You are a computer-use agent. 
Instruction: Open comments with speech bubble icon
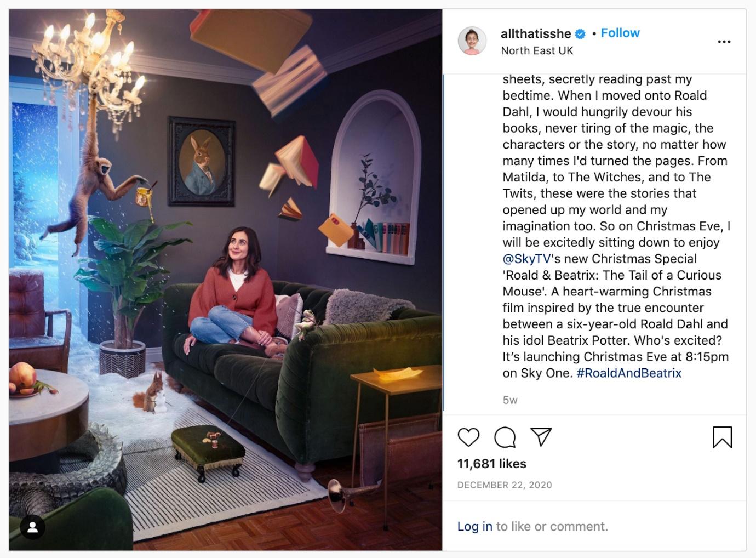point(505,437)
